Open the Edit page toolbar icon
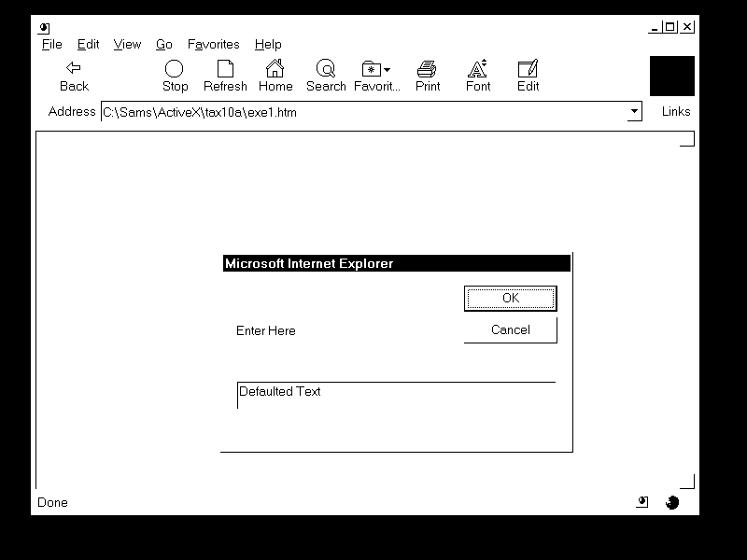 (x=528, y=68)
